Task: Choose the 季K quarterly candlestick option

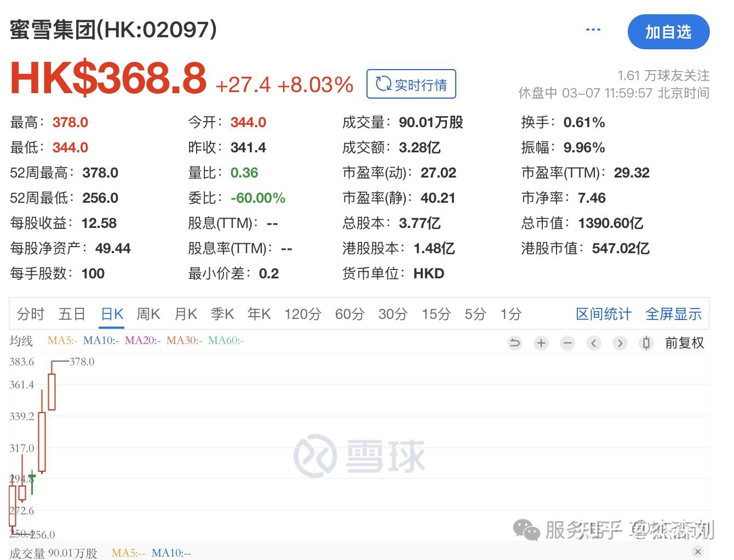Action: (222, 313)
